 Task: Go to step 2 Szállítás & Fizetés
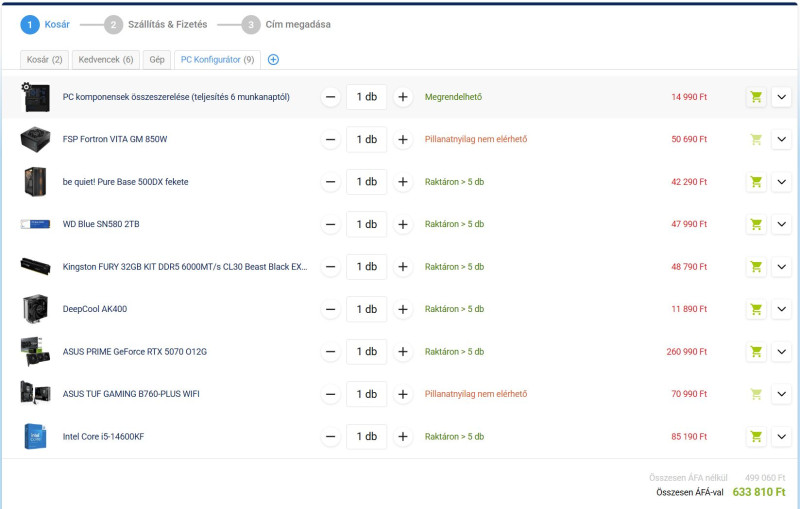point(156,24)
